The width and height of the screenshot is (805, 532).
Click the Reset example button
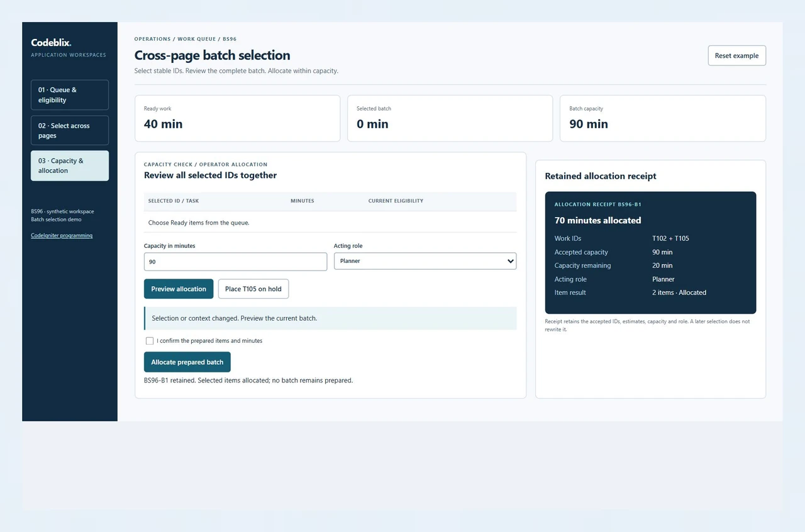click(736, 55)
